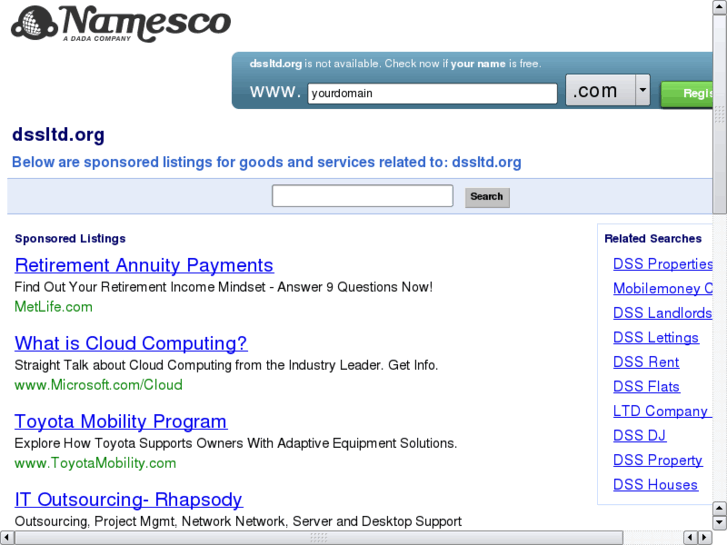Image resolution: width=727 pixels, height=545 pixels.
Task: Click the vertical scrollbar down arrow
Action: (x=720, y=523)
